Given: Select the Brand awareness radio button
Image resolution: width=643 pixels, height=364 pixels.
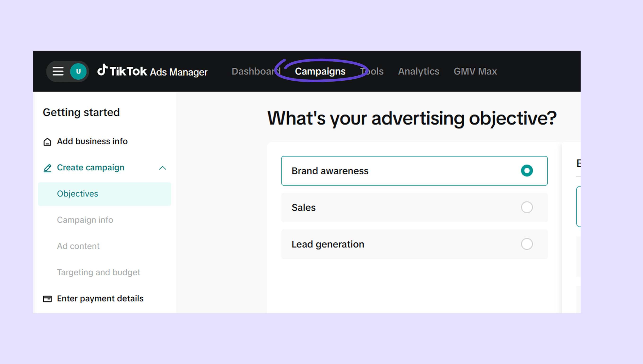Looking at the screenshot, I should point(526,171).
